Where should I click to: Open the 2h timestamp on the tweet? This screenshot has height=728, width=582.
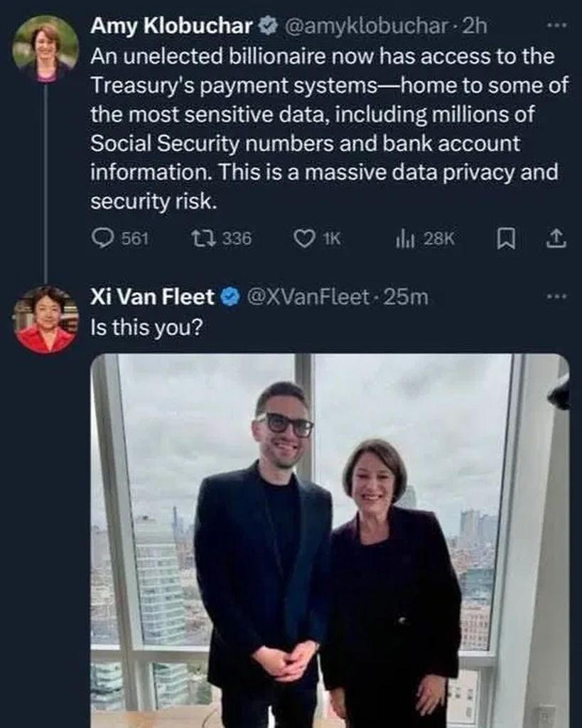click(475, 26)
